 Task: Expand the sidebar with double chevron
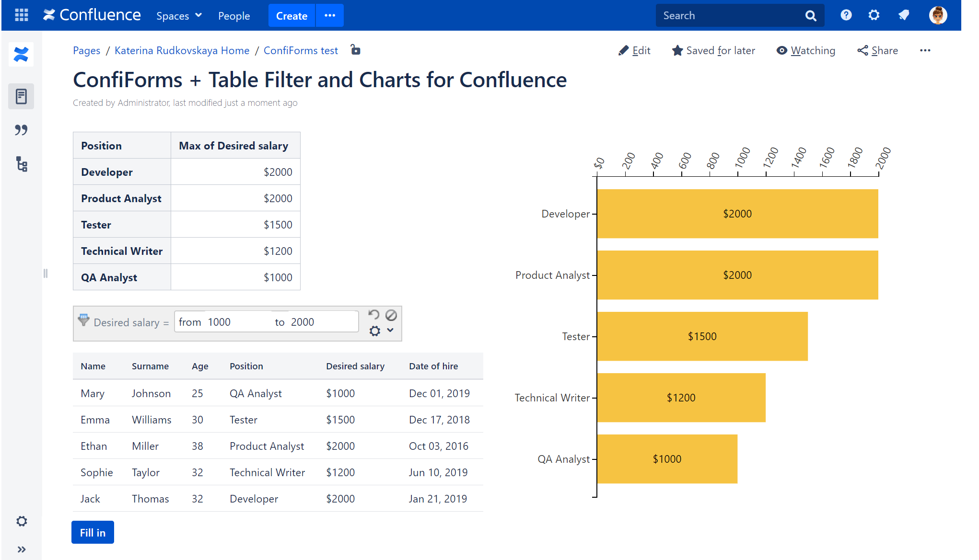pos(21,549)
